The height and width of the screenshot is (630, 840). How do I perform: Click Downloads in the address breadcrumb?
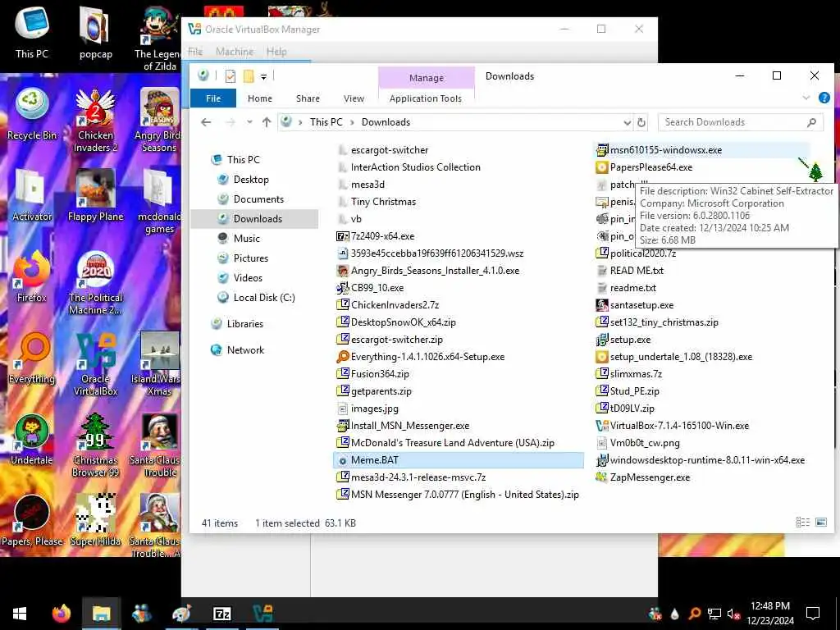coord(386,122)
